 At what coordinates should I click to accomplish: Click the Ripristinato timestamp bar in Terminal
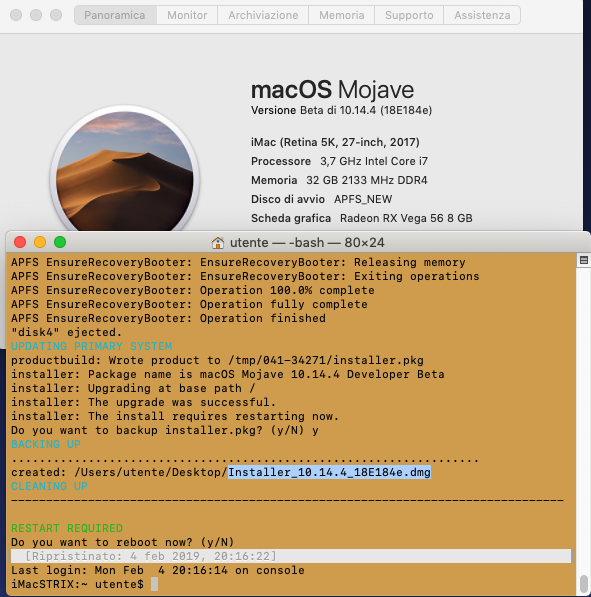(x=290, y=556)
